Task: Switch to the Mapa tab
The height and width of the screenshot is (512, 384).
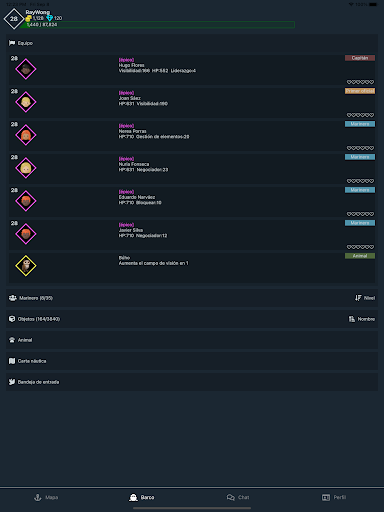Action: click(46, 497)
